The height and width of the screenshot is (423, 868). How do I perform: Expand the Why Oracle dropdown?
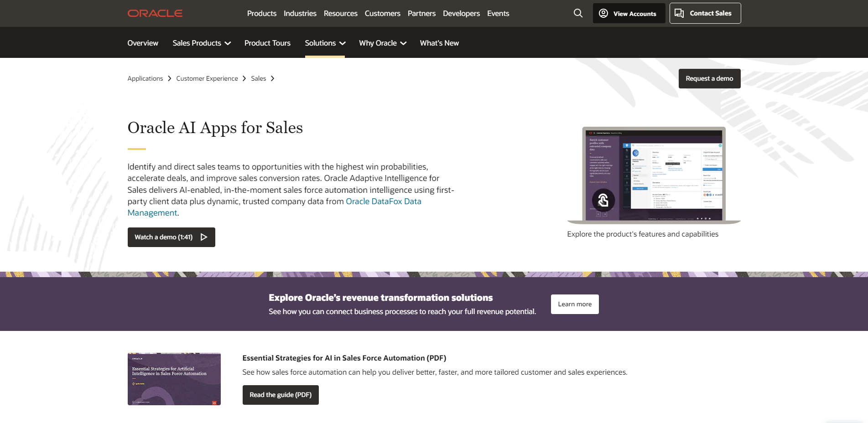tap(383, 43)
